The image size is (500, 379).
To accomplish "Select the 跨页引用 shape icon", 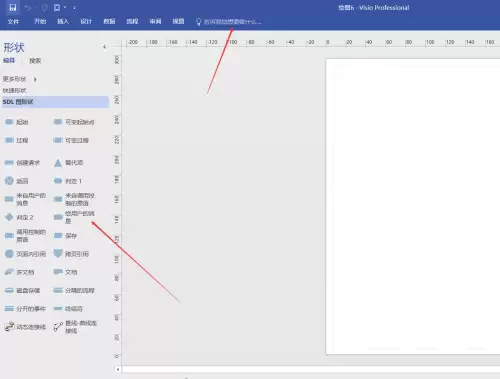I will pos(58,253).
